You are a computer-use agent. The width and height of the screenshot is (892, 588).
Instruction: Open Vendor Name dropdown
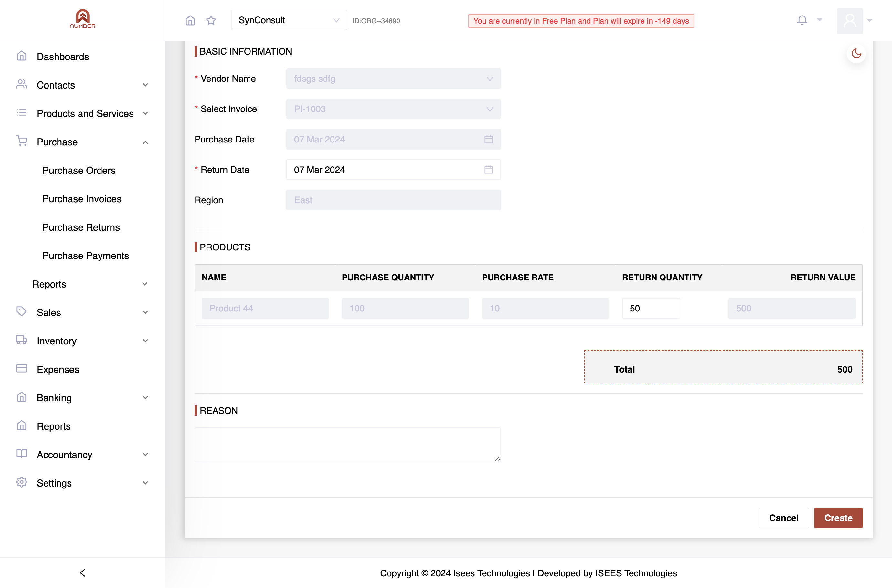pos(393,79)
